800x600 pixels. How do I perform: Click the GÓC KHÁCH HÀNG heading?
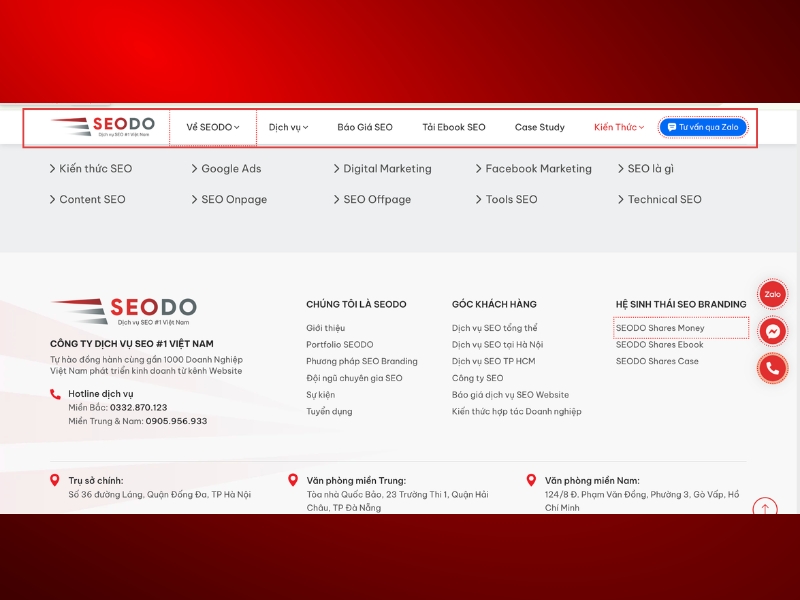(x=494, y=304)
